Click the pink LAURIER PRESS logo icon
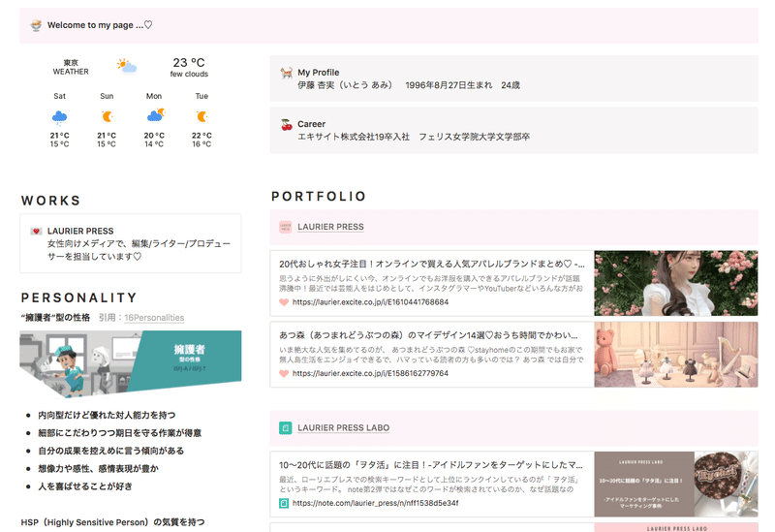The height and width of the screenshot is (532, 775). (x=286, y=227)
